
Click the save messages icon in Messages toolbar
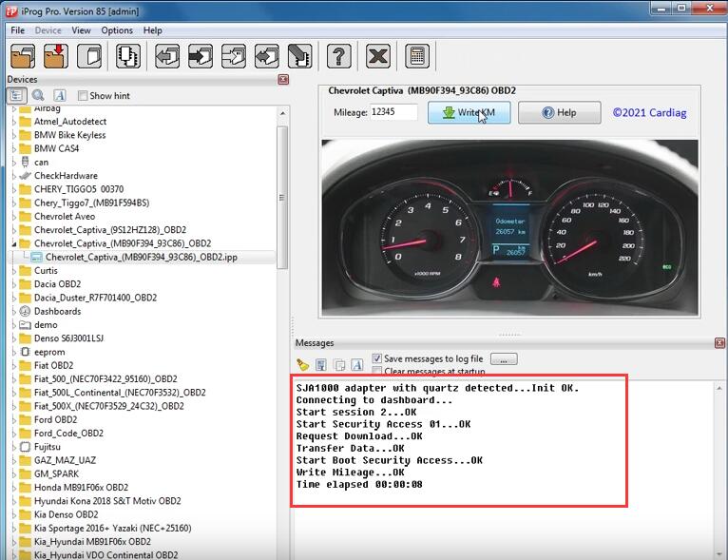coord(321,364)
